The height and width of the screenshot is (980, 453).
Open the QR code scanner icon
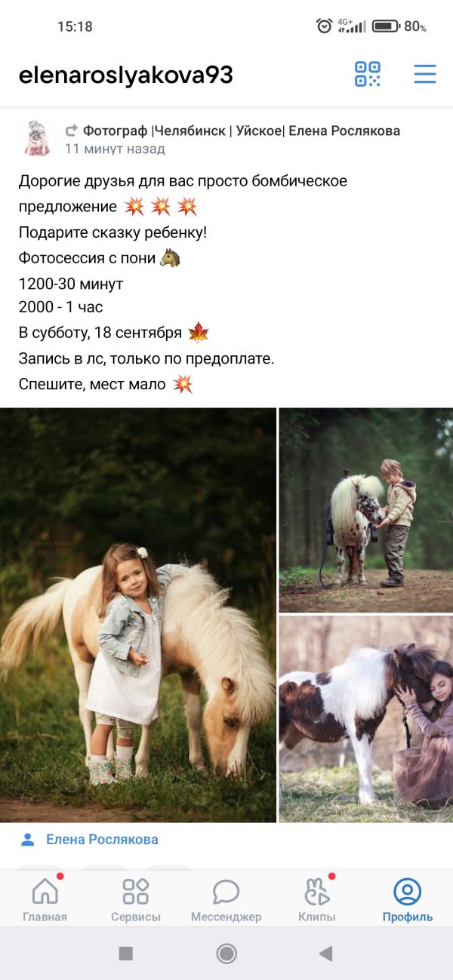click(368, 74)
